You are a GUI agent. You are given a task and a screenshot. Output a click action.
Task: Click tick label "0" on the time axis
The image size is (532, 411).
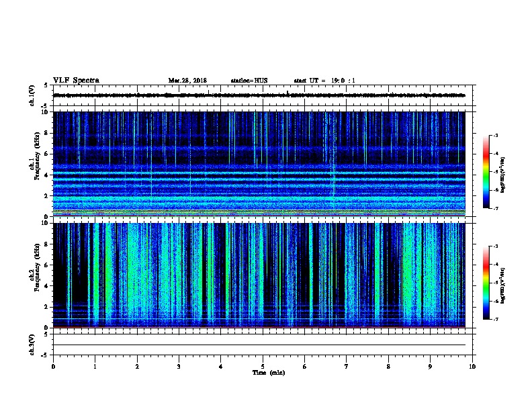pos(53,367)
